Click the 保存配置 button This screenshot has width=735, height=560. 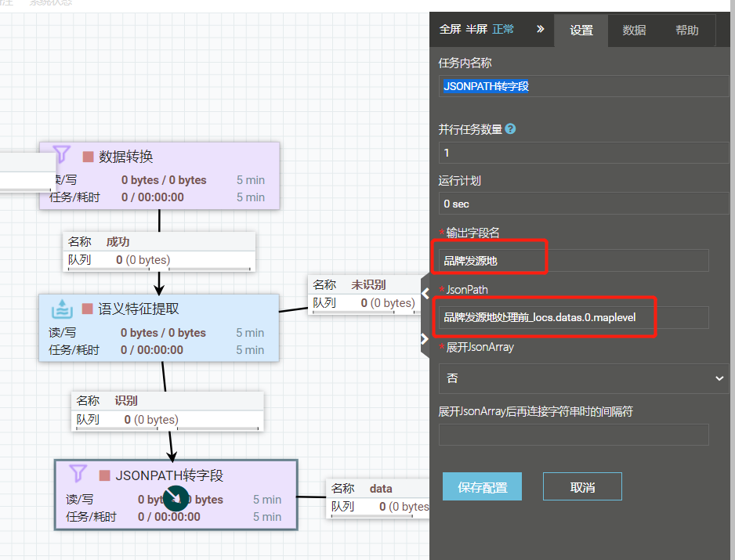(482, 486)
